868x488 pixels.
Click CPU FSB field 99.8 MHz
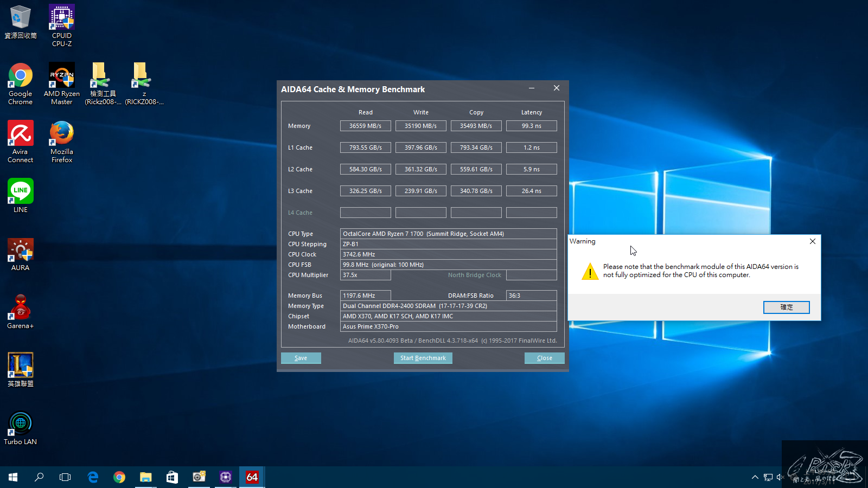point(449,265)
